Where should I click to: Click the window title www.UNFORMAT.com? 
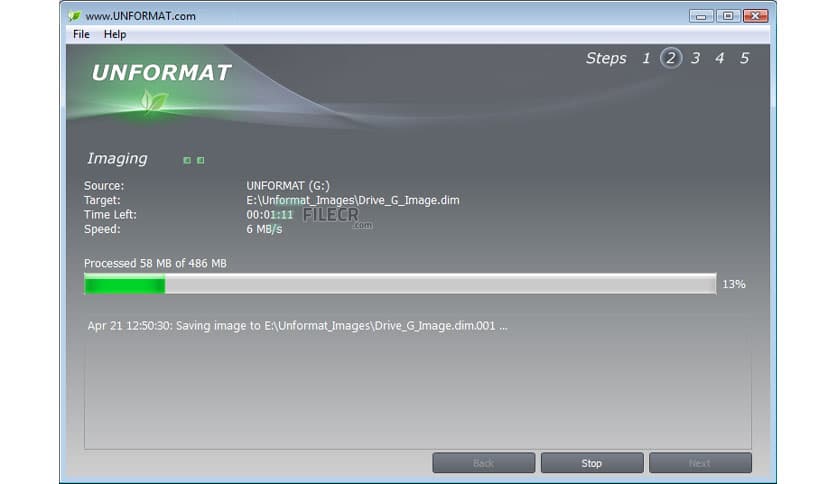140,16
